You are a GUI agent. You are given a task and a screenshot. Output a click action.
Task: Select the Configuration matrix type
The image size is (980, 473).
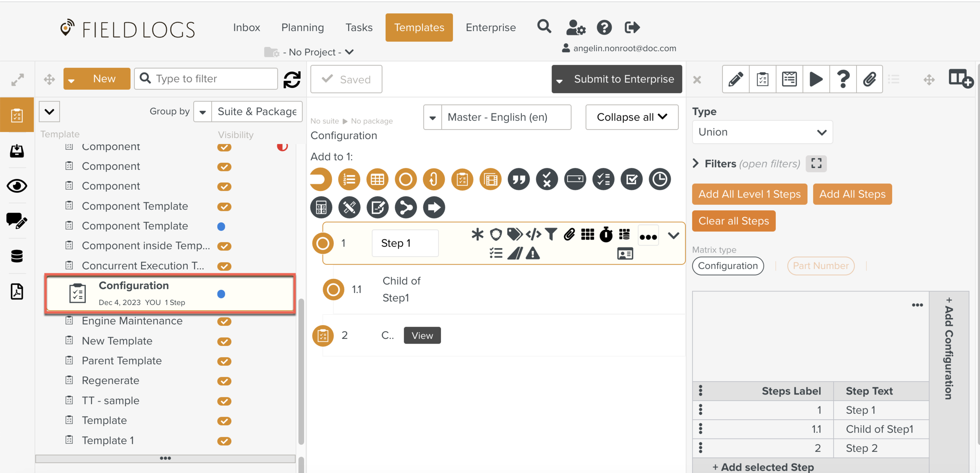click(728, 266)
